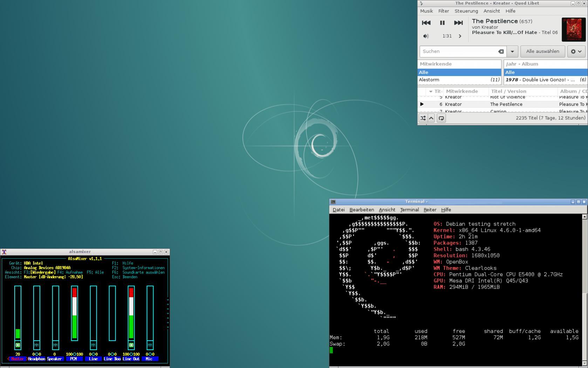
Task: Open the Reiter menu
Action: coord(430,210)
